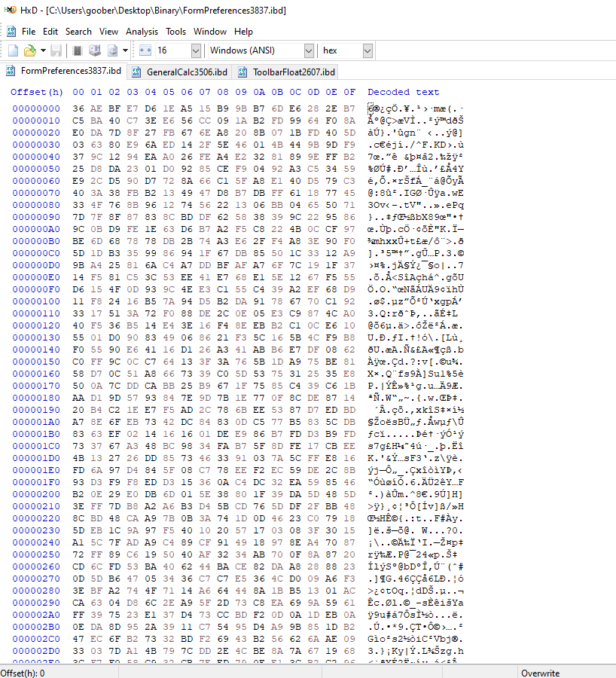This screenshot has height=678, width=616.
Task: Click the document icon left of File menu
Action: click(11, 32)
